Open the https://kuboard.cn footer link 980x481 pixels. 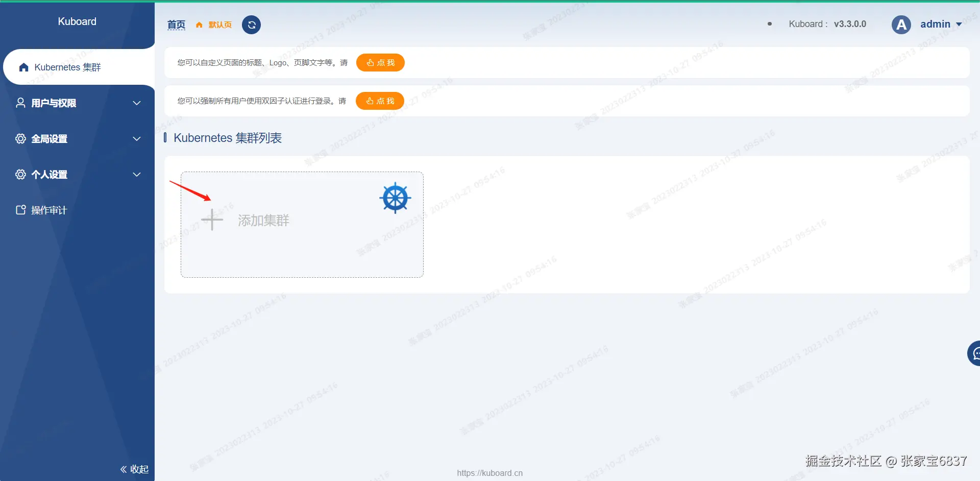[490, 473]
